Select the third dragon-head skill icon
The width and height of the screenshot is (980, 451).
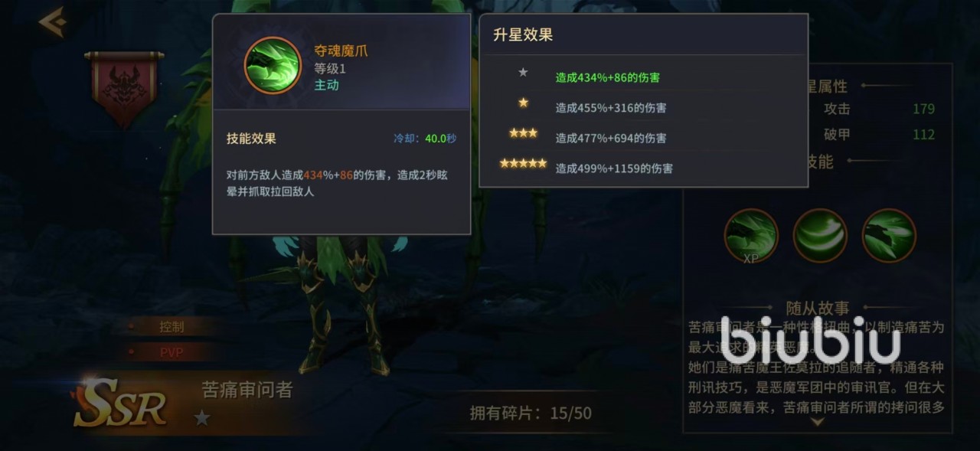[x=889, y=235]
